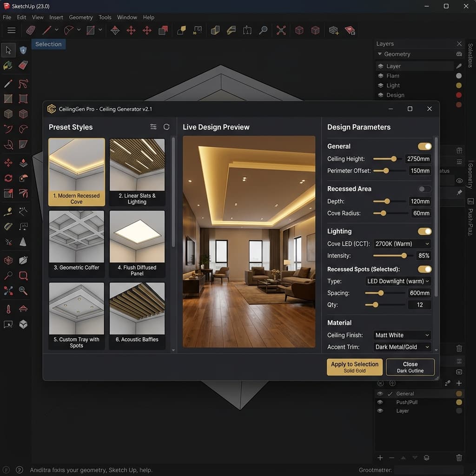Image resolution: width=476 pixels, height=476 pixels.
Task: Refresh the Preset Styles list
Action: pyautogui.click(x=166, y=127)
